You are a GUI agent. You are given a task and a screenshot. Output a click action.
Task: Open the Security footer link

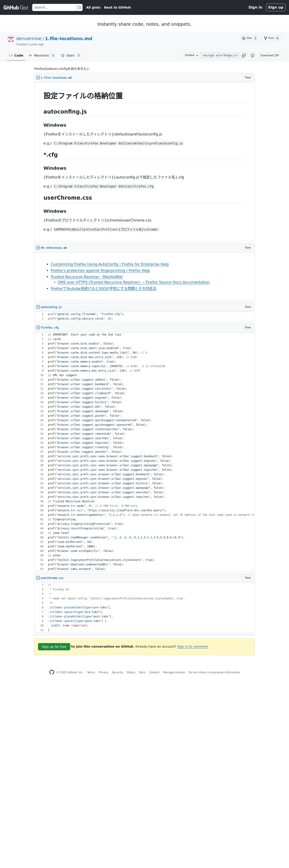tap(117, 673)
